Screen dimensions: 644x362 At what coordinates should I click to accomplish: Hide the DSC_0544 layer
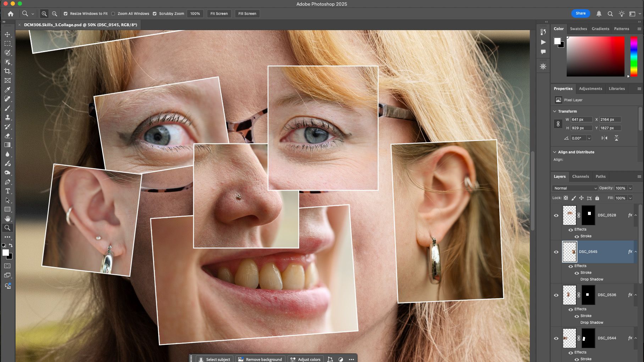556,338
